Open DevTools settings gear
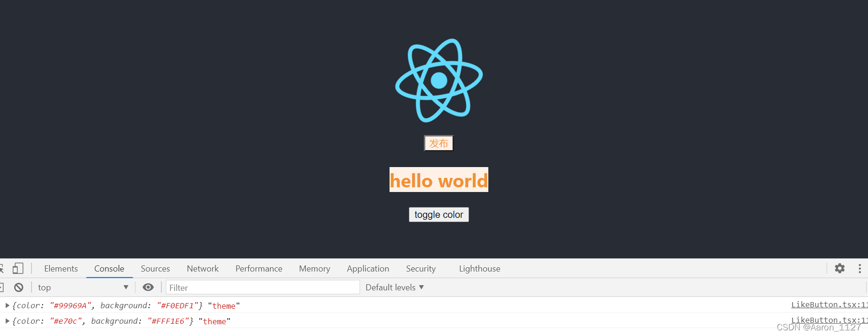 [x=840, y=268]
